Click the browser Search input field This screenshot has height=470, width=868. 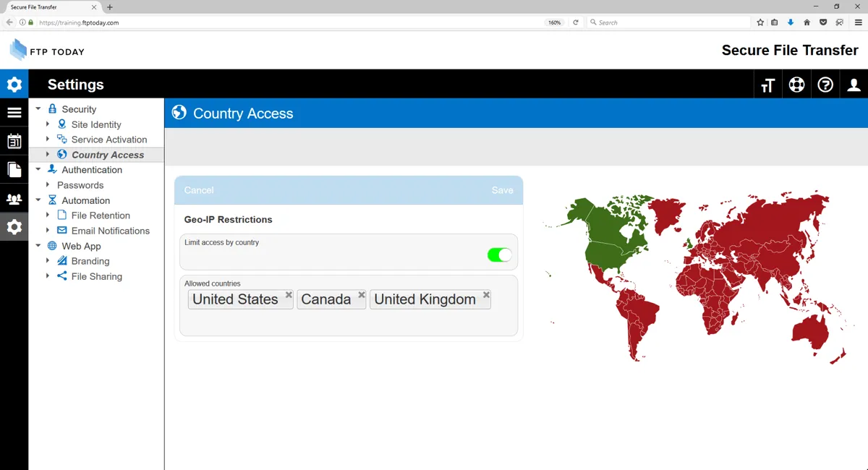click(665, 22)
